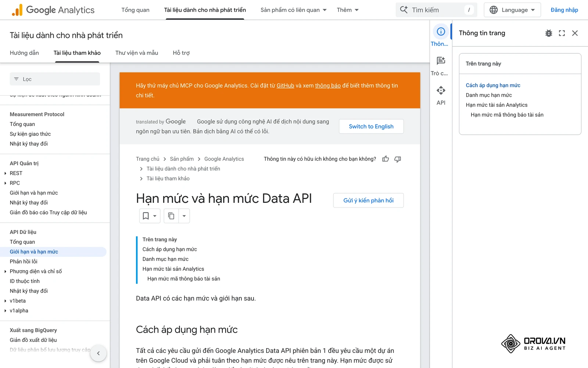
Task: Open Phản hồi lỗi in sidebar
Action: pos(24,262)
